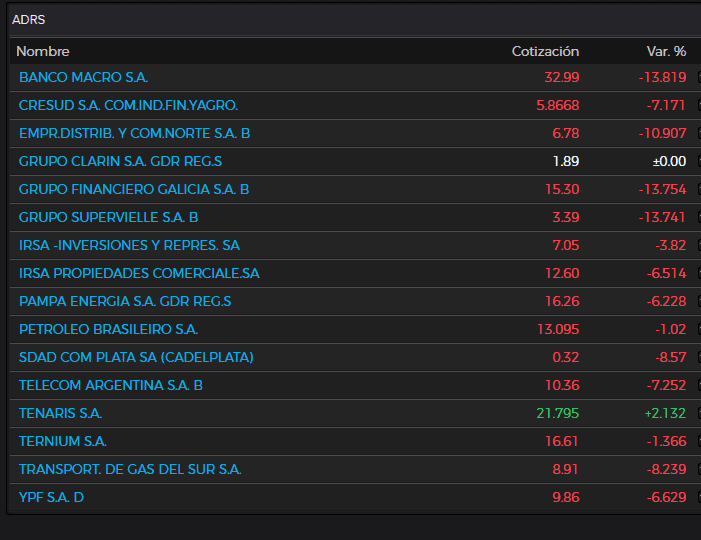Click Tenaris green quote 21.795
Screen dimensions: 701x540
click(x=558, y=413)
